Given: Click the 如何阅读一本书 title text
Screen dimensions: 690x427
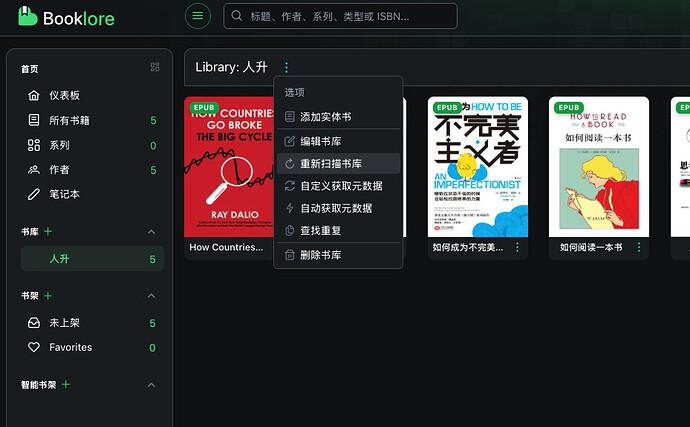Looking at the screenshot, I should [x=591, y=247].
